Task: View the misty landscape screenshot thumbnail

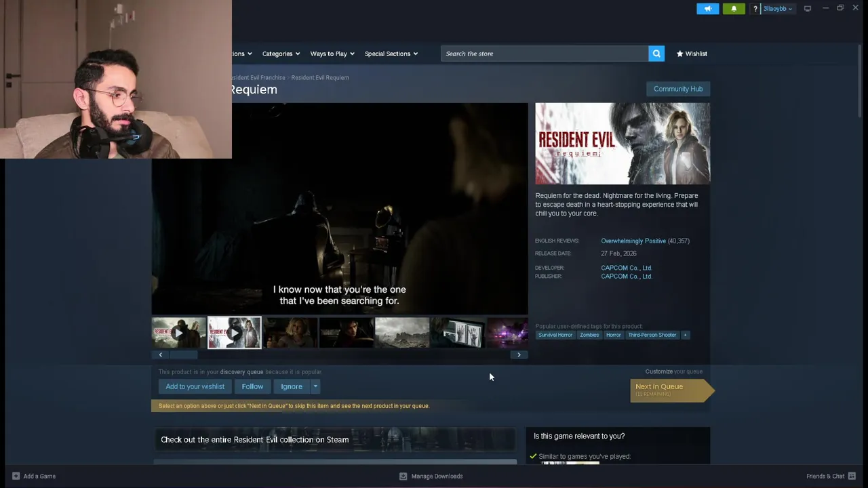Action: click(402, 333)
